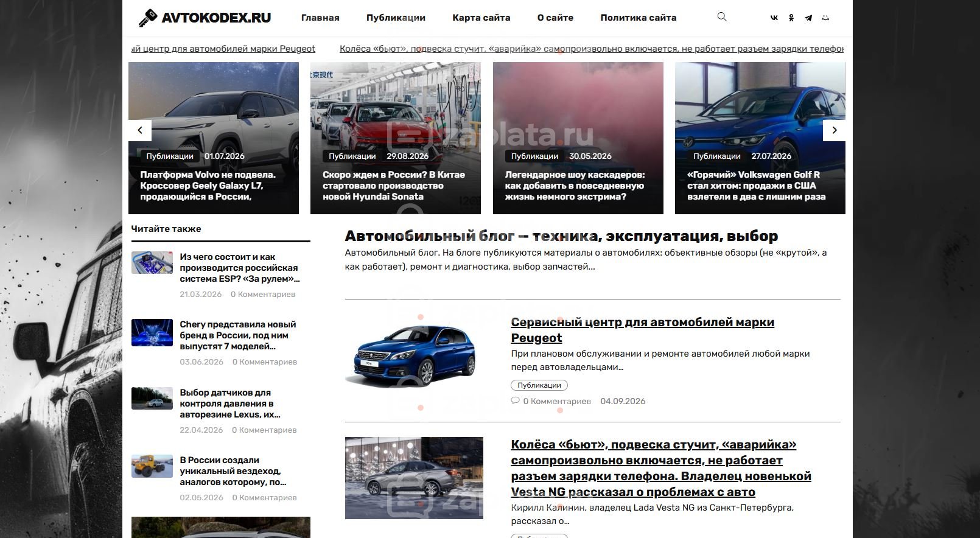Viewport: 980px width, 538px height.
Task: Click date 30.05.2026 on stunt show card
Action: pos(590,156)
